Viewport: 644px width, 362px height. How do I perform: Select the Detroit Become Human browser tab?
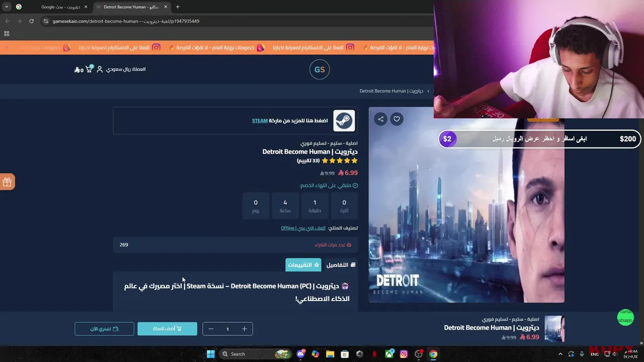(x=132, y=7)
